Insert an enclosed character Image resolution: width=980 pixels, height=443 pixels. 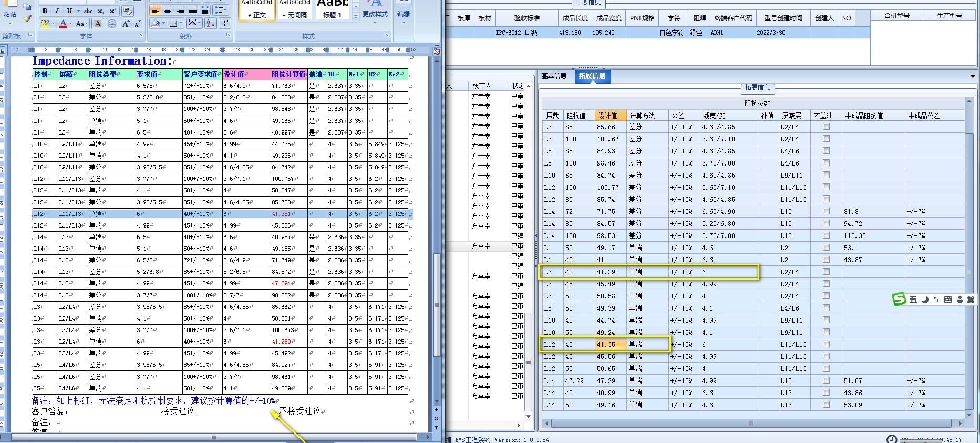111,24
